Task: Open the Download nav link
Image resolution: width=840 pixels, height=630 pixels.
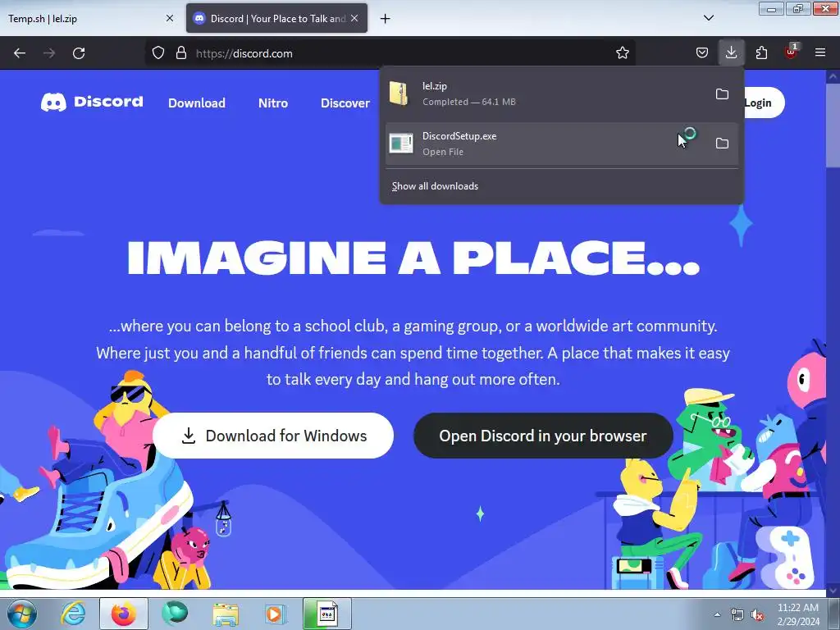Action: (197, 103)
